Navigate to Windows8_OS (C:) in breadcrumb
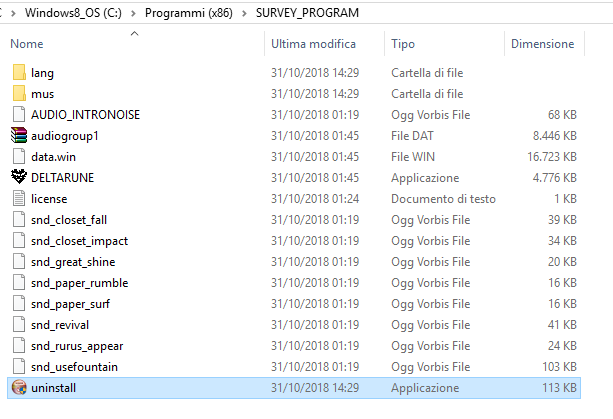Image resolution: width=613 pixels, height=419 pixels. [x=73, y=13]
